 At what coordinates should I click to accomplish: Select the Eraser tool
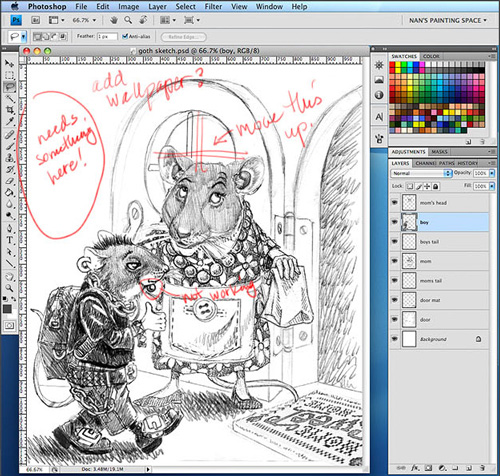10,181
